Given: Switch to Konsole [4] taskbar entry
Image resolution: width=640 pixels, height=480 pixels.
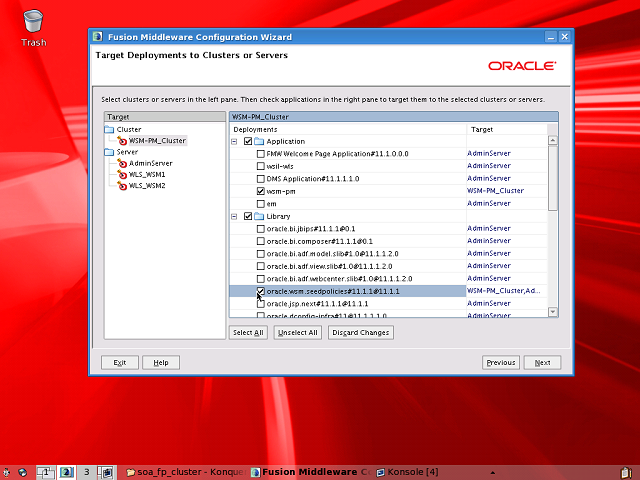Looking at the screenshot, I should point(407,472).
